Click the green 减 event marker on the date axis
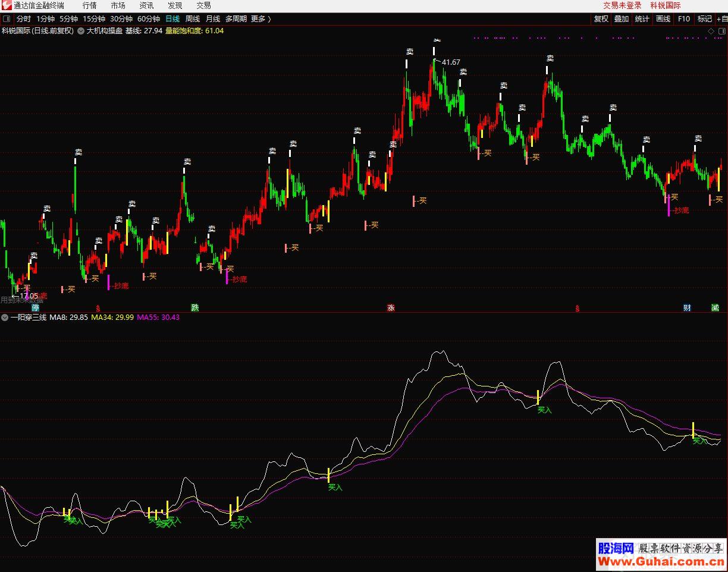This screenshot has height=572, width=728. (715, 308)
